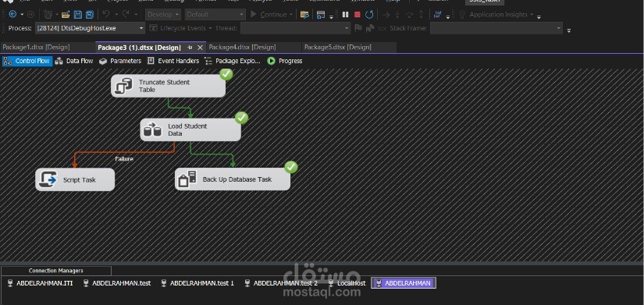
Task: Close the Package3 (1).dtsx tab
Action: click(200, 48)
